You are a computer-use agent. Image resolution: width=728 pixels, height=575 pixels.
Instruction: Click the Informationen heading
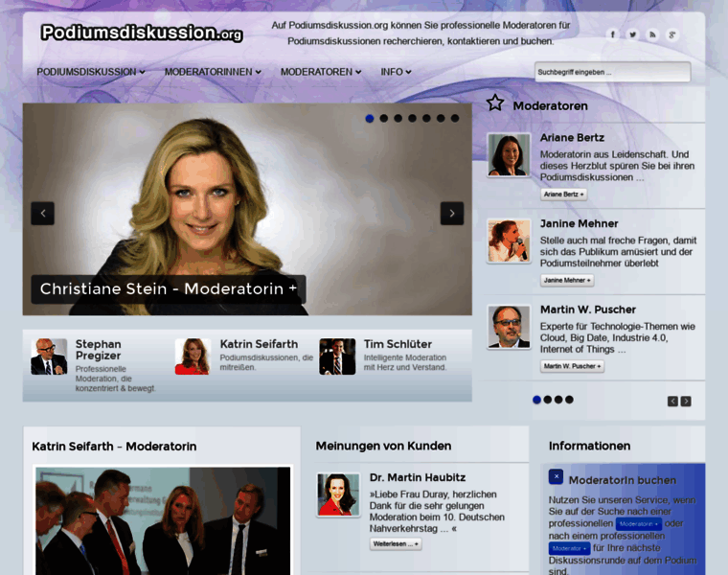pos(590,446)
